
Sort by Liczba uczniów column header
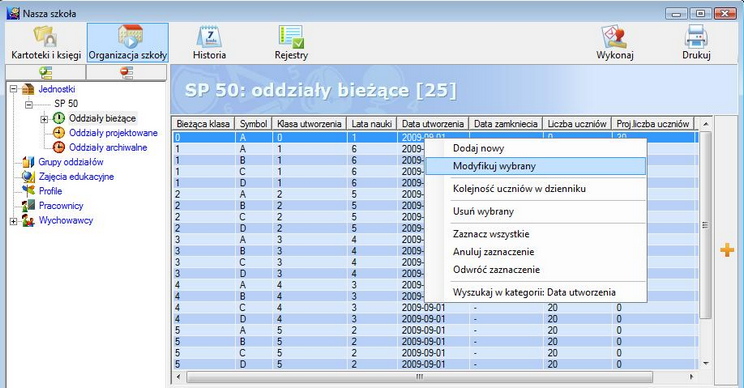point(577,124)
